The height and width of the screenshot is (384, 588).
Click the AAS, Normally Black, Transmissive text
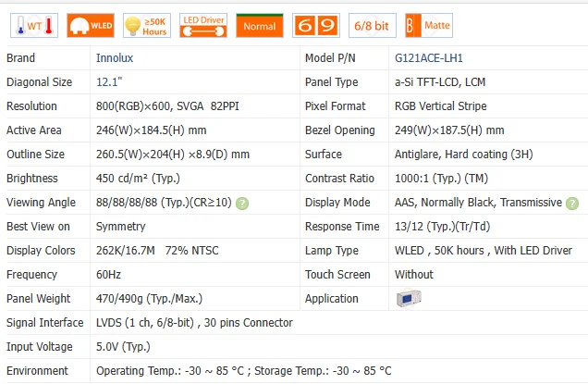[x=478, y=203]
